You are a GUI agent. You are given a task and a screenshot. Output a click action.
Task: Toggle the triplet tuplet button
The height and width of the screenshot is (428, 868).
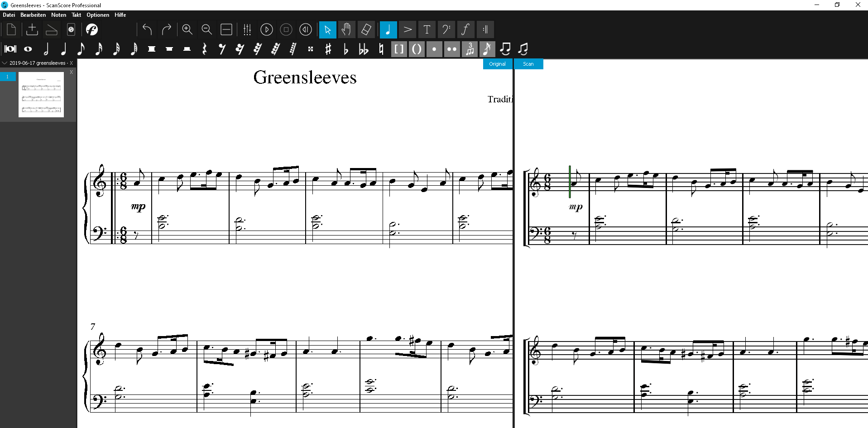(470, 49)
